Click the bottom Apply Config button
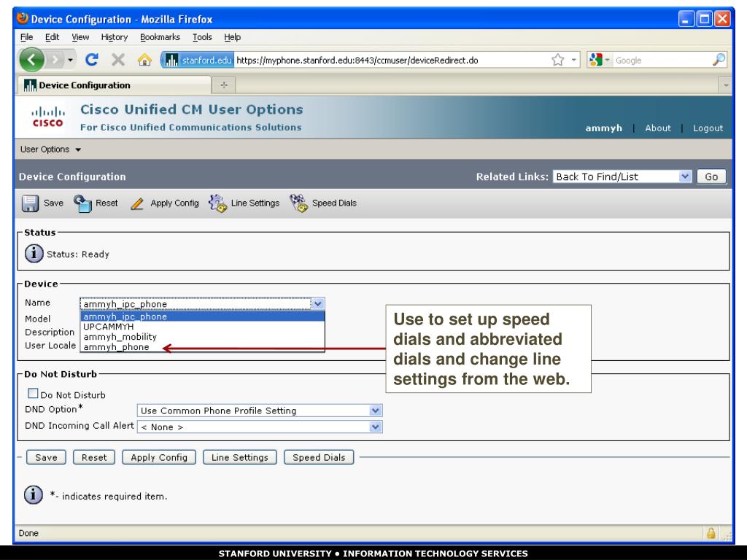Screen dimensions: 747x560 pos(159,457)
